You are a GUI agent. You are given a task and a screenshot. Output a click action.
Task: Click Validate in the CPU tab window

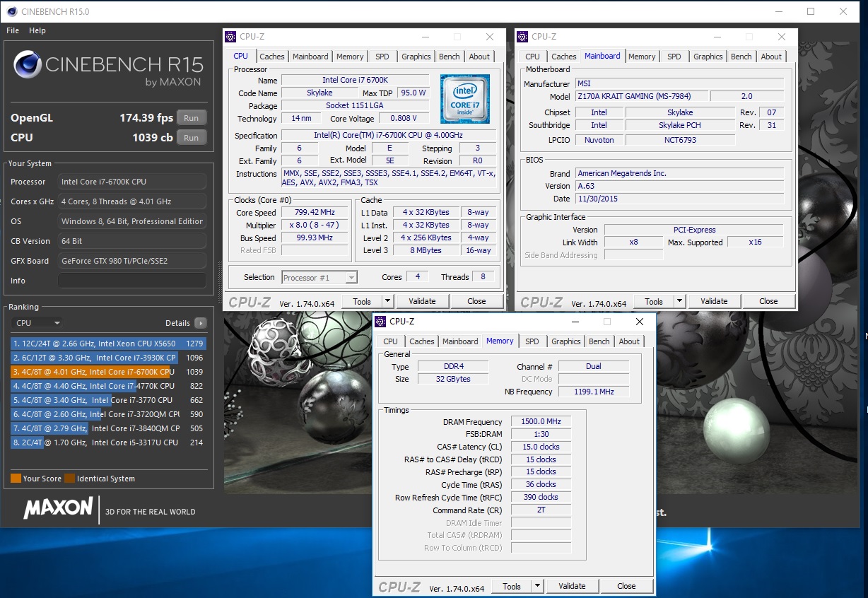point(422,301)
